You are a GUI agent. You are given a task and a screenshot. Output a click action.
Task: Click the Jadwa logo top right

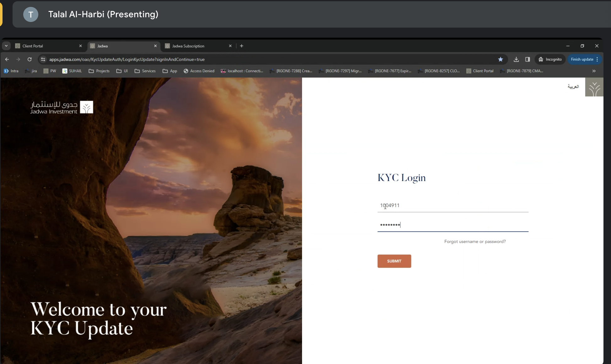[594, 87]
